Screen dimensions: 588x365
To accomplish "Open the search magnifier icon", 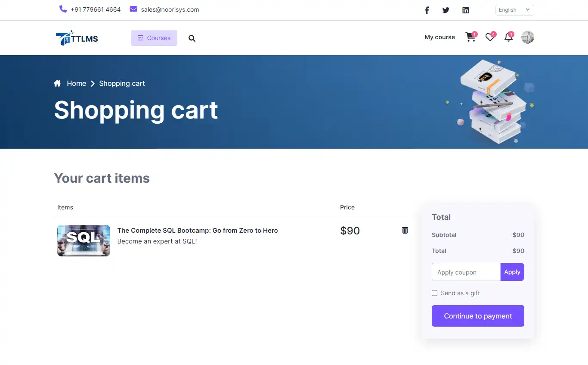I will (192, 38).
